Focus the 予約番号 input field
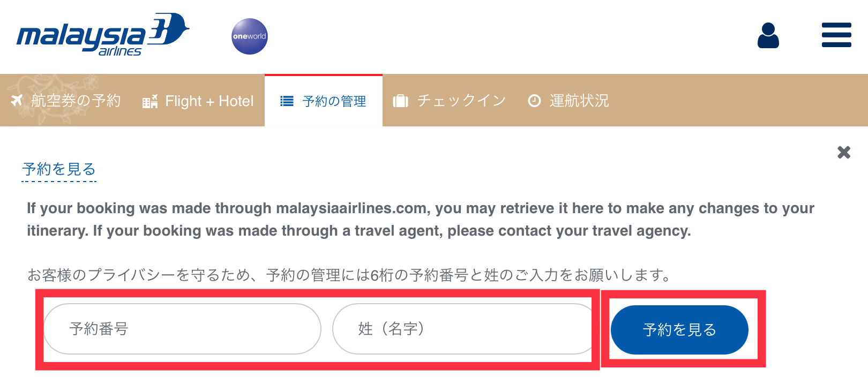The height and width of the screenshot is (384, 868). [182, 329]
